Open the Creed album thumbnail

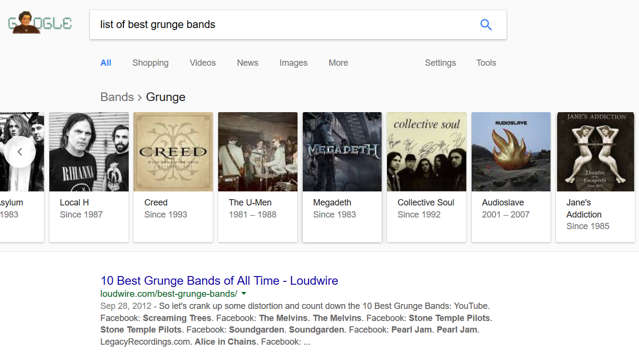173,152
